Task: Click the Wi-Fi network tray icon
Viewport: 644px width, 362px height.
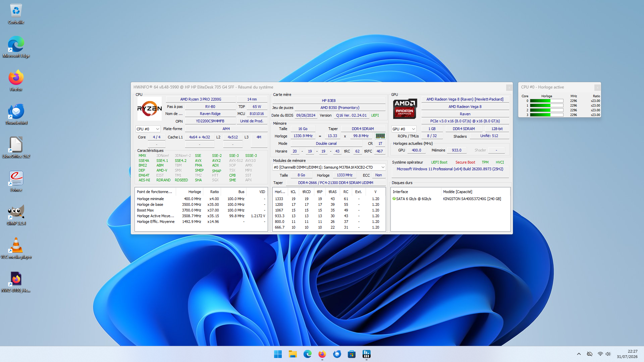Action: tap(600, 354)
